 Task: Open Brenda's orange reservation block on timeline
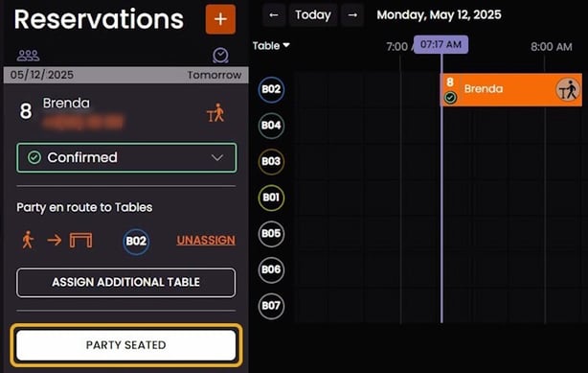[510, 90]
